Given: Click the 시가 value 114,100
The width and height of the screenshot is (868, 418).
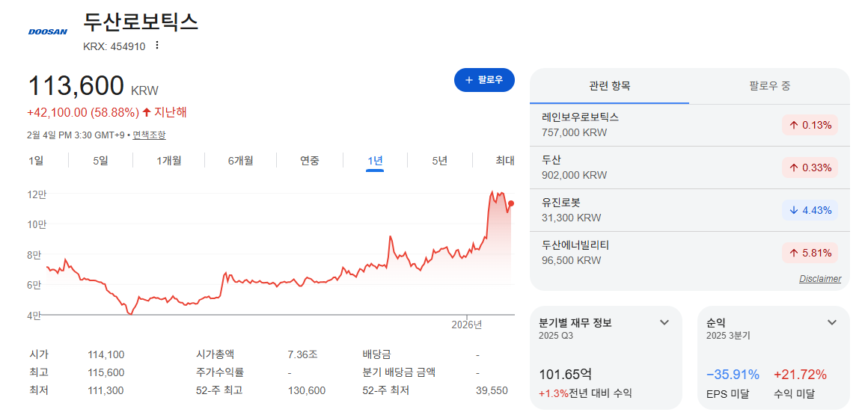Looking at the screenshot, I should coord(106,355).
